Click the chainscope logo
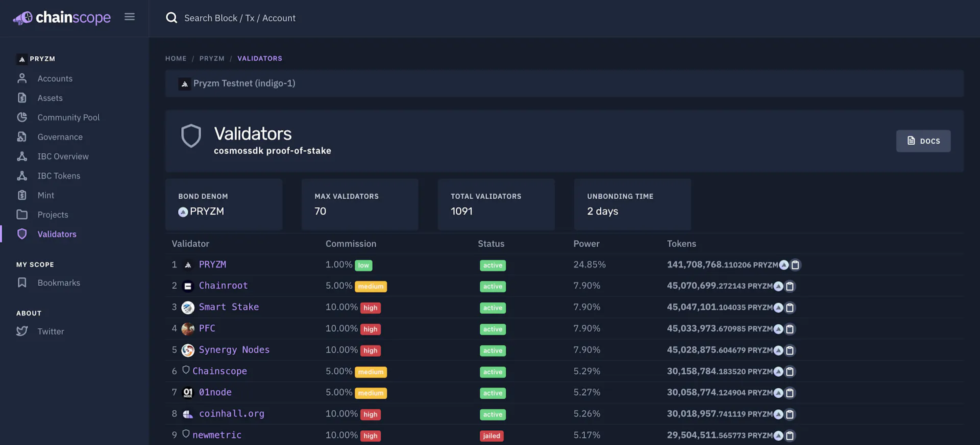Screen dimensions: 980x445 point(62,17)
